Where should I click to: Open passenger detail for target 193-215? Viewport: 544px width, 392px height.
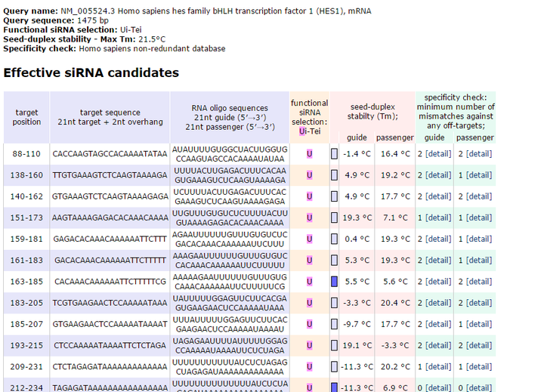(478, 345)
